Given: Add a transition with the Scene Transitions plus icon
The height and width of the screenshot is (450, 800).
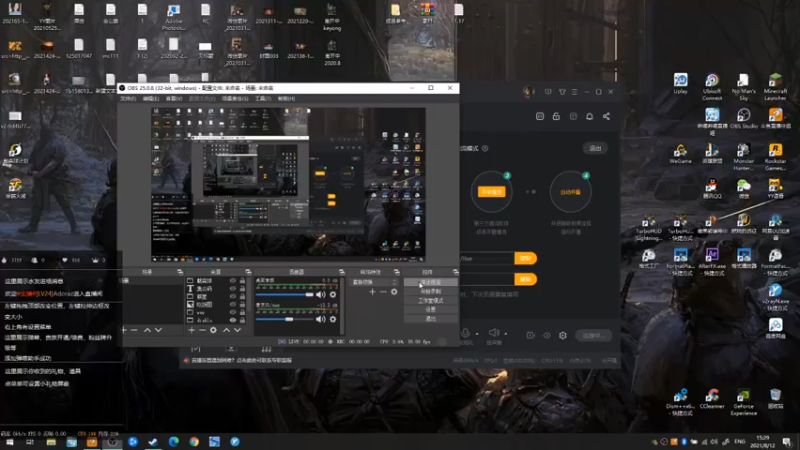Looking at the screenshot, I should 372,292.
